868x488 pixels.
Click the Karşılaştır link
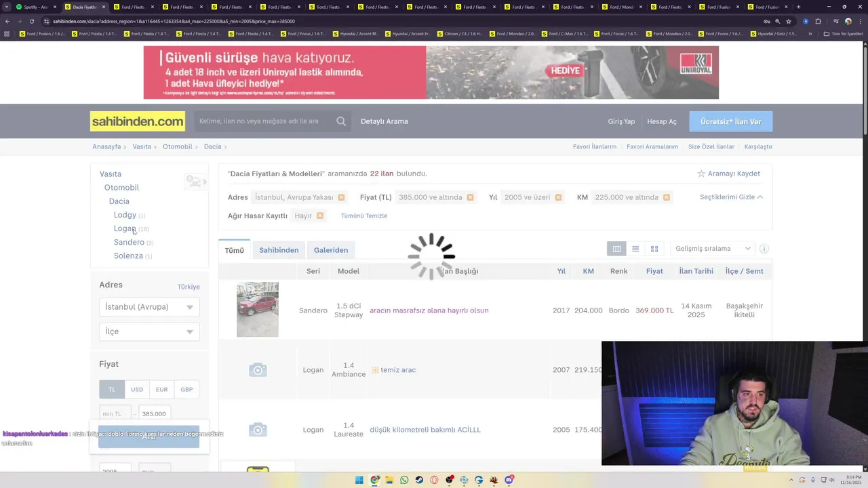point(758,146)
